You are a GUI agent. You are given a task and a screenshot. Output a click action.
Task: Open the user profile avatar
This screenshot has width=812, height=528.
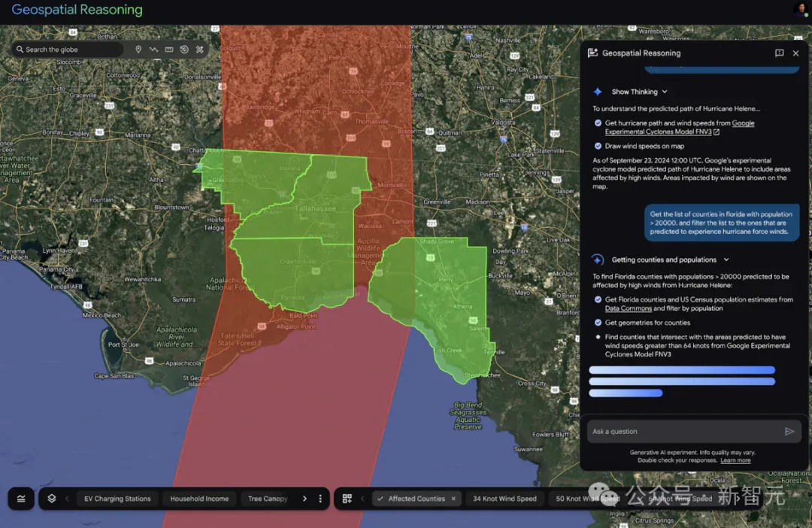pyautogui.click(x=801, y=9)
